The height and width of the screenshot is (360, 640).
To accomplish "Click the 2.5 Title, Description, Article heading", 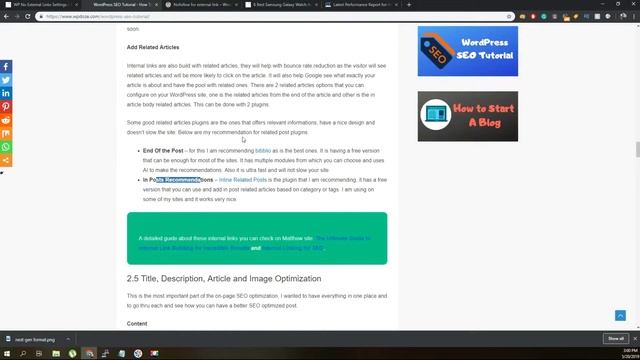I will coord(224,278).
